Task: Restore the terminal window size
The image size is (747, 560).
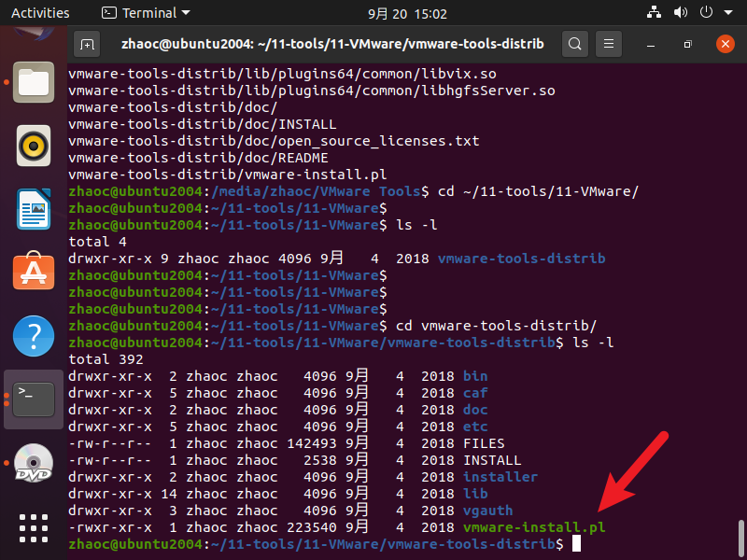Action: [x=687, y=44]
